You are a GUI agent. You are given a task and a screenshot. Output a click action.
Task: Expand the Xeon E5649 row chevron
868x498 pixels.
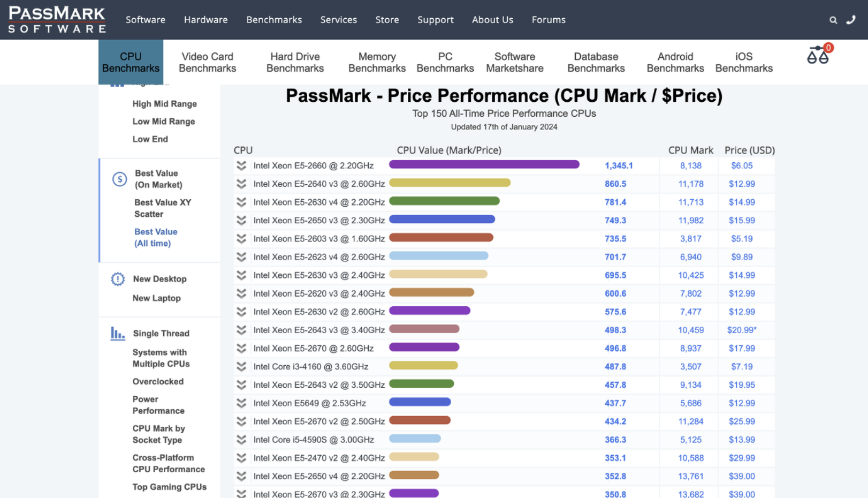pyautogui.click(x=241, y=403)
